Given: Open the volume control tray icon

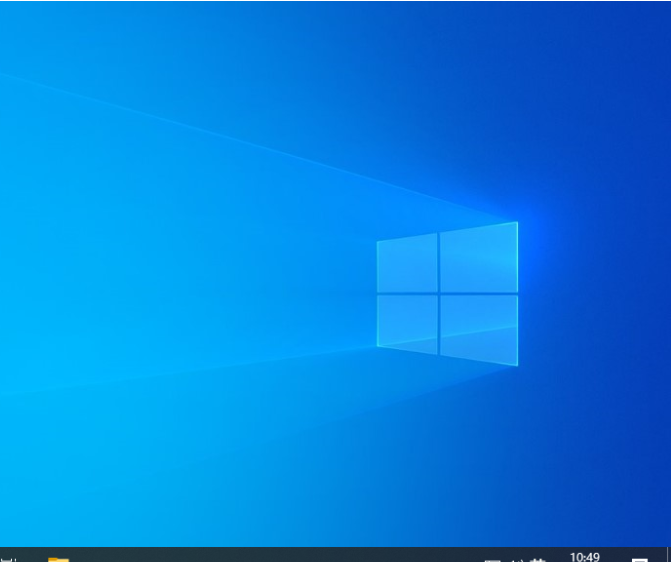Looking at the screenshot, I should pyautogui.click(x=515, y=559).
